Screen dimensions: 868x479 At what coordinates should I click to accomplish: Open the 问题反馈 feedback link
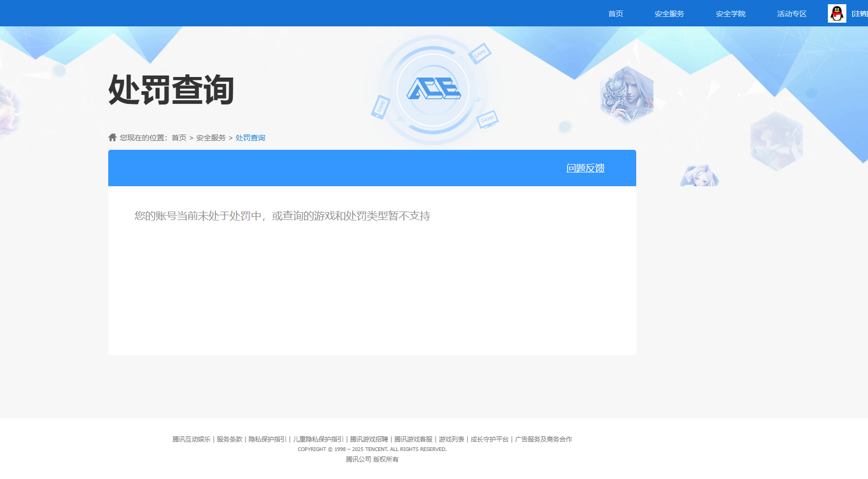tap(586, 168)
